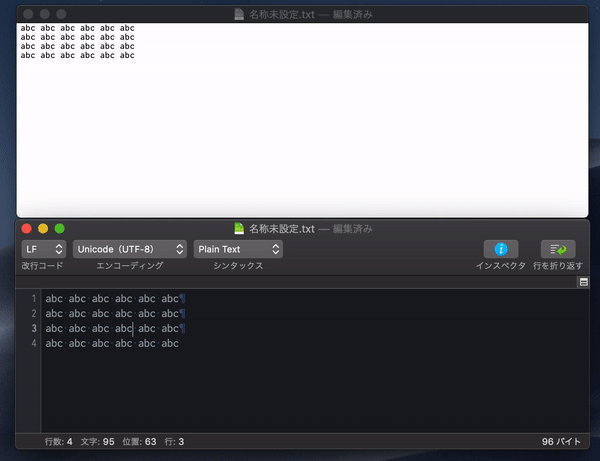600x461 pixels.
Task: Click the シンタックス toolbar label
Action: (x=238, y=266)
